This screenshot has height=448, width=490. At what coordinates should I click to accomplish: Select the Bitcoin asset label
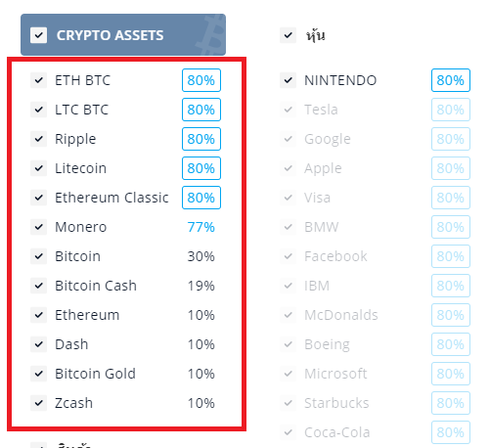(x=77, y=256)
